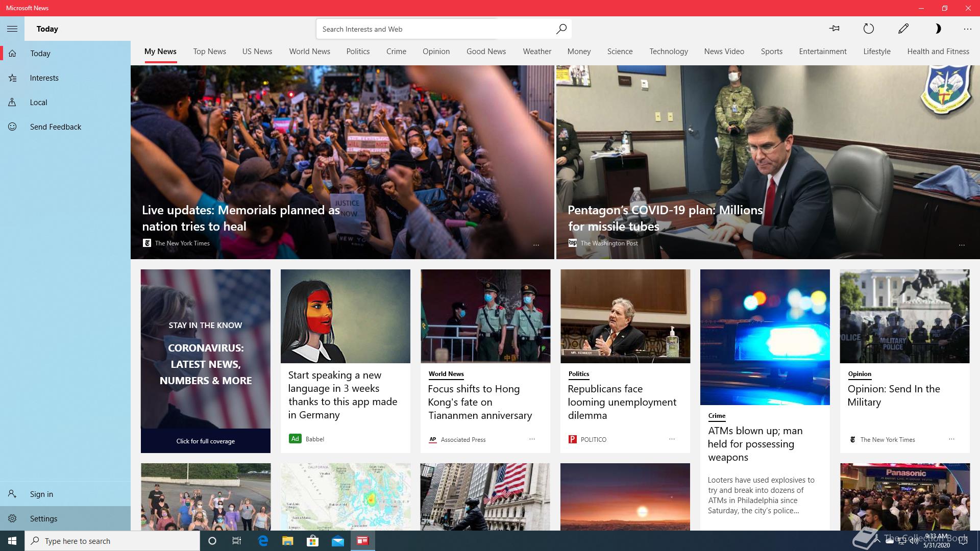Open Settings gear in sidebar
Viewport: 980px width, 551px height.
coord(65,518)
